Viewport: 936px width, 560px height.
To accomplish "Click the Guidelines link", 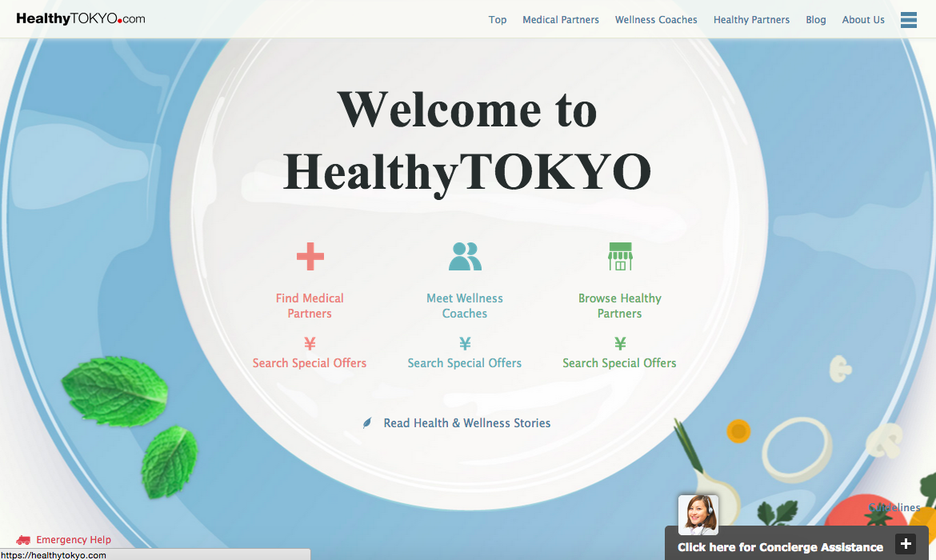I will [x=894, y=507].
